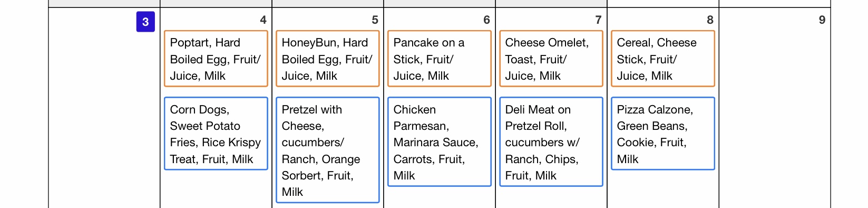Open the Cereal, Cheese Stick breakfast entry
868x208 pixels.
pos(663,59)
